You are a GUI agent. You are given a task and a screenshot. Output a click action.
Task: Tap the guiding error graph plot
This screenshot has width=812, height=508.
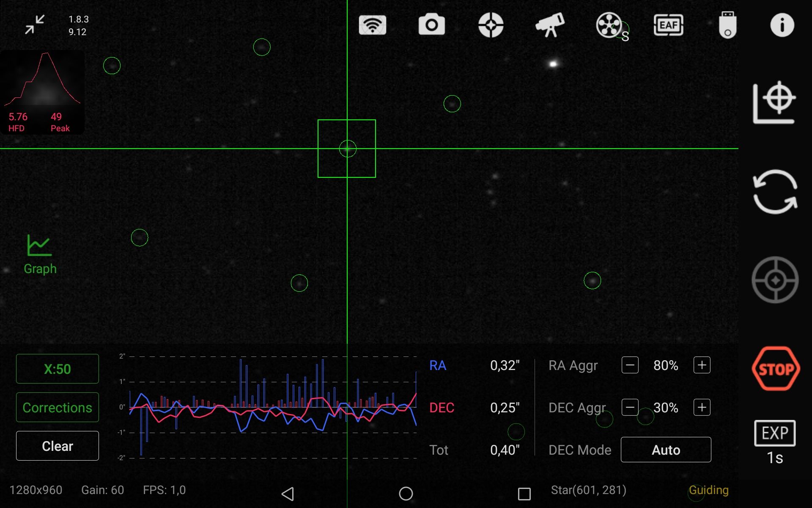click(273, 407)
